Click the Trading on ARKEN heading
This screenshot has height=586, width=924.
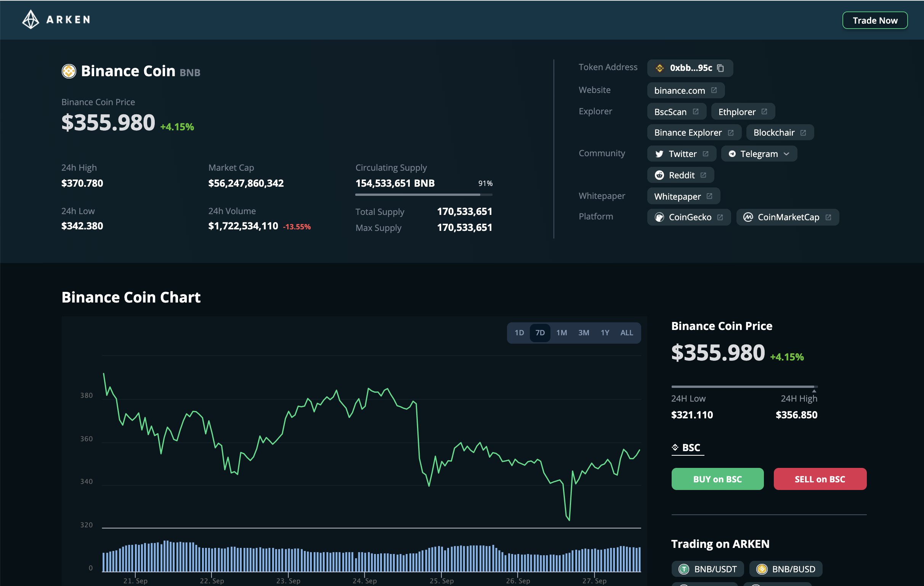(x=720, y=544)
